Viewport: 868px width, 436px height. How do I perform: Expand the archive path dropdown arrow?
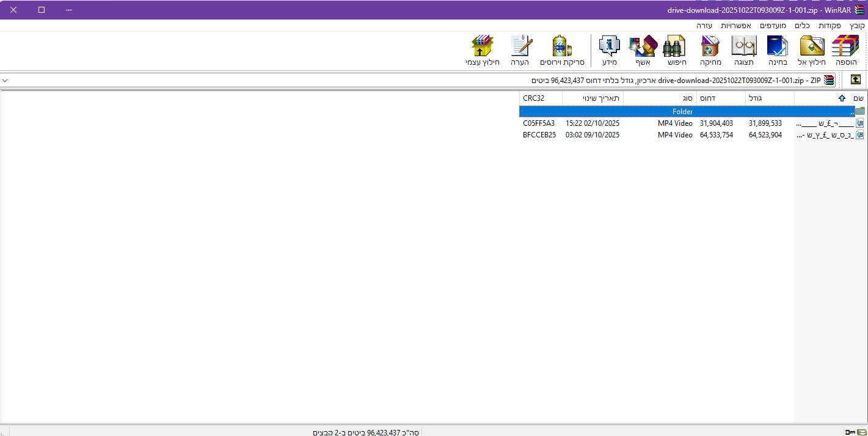[5, 80]
